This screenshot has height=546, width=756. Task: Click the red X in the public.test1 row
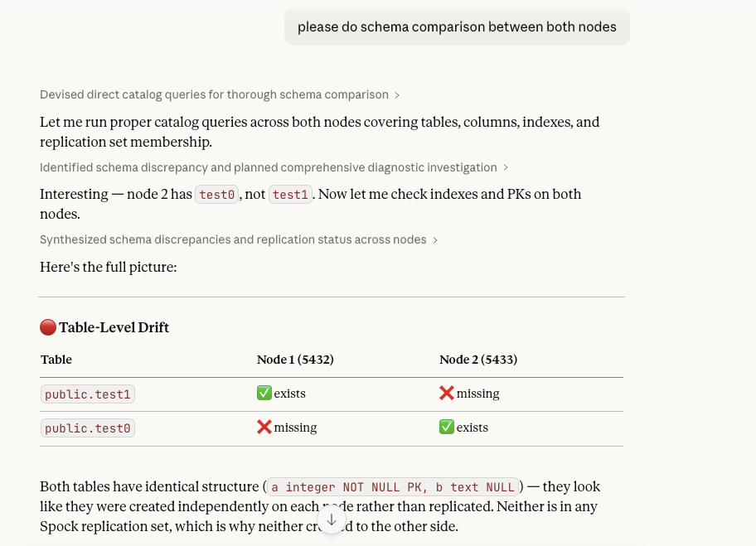447,394
